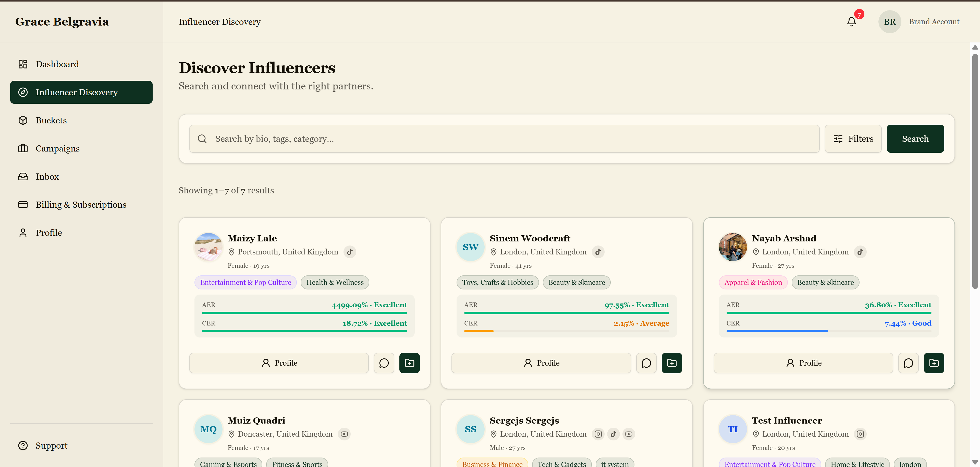Click Sinem Woodcraft's orange CER bar
Screen dimensions: 980x467
point(479,331)
